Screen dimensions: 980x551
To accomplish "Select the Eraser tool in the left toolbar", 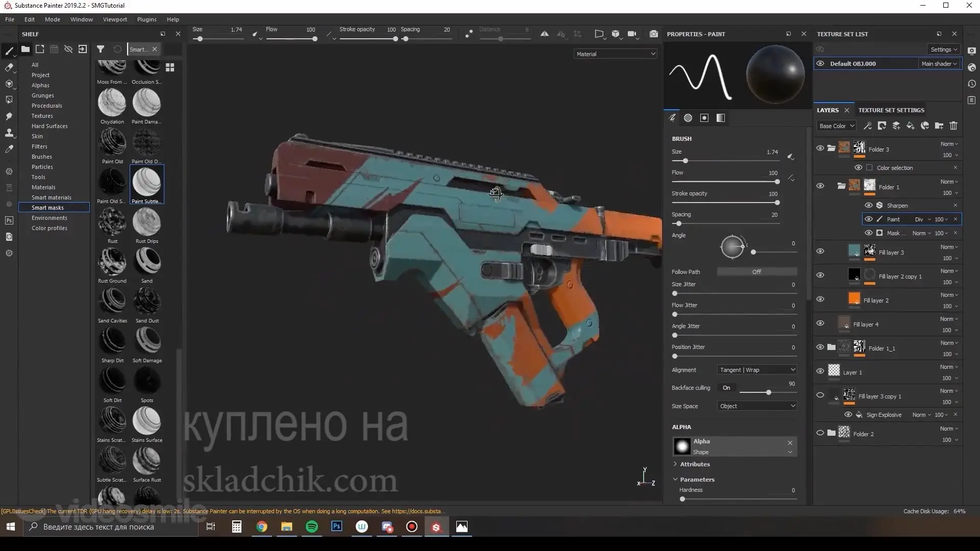I will click(9, 67).
